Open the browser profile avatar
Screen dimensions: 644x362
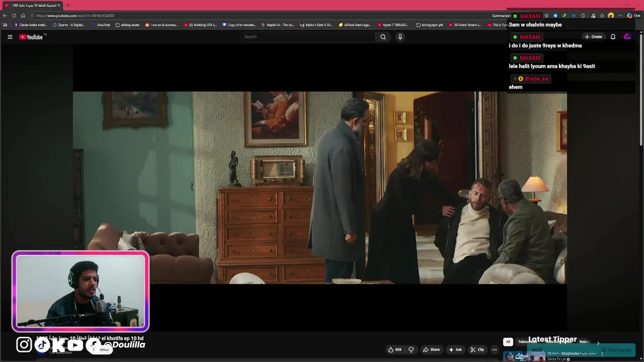click(611, 16)
